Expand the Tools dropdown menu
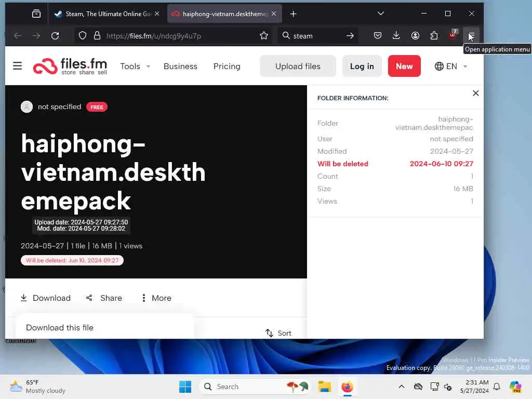532x399 pixels. pos(135,66)
